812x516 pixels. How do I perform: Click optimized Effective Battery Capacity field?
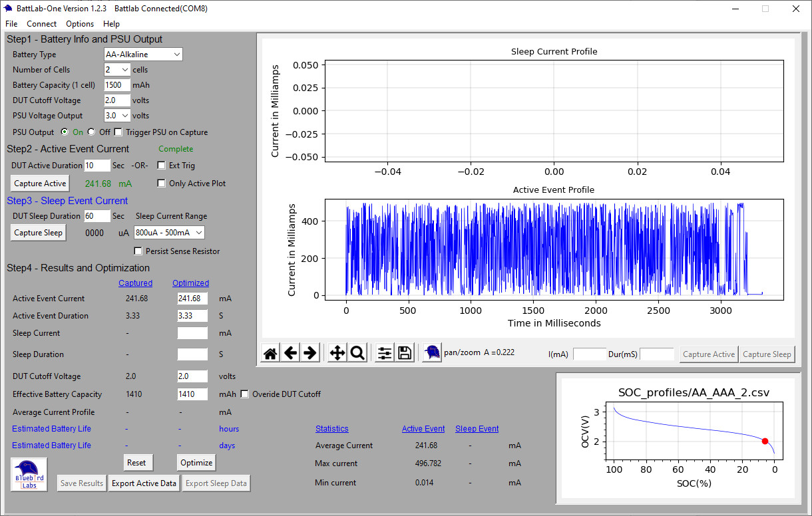[192, 394]
